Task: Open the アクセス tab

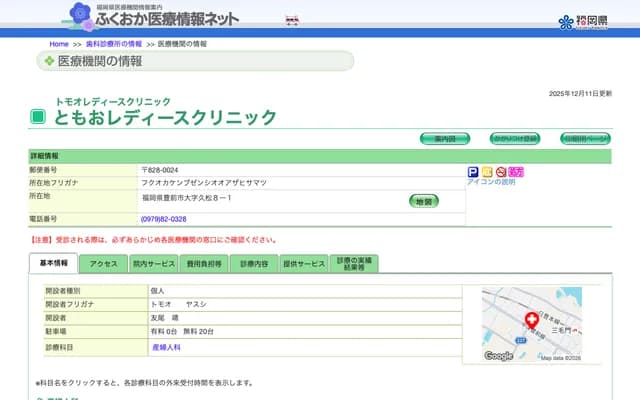Action: tap(103, 264)
